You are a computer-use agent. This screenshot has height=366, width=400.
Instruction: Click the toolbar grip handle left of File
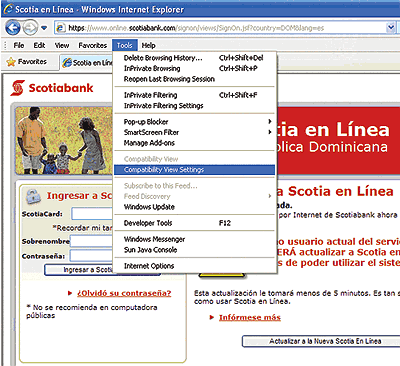5,45
